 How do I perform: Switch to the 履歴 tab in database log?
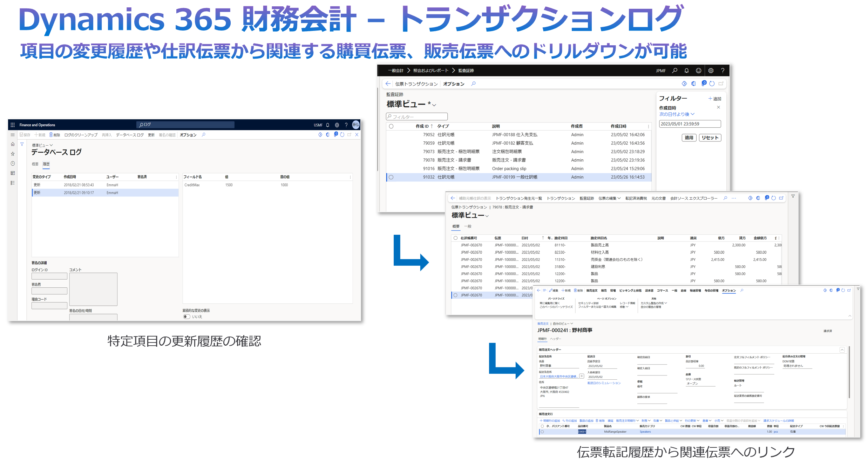(x=46, y=164)
